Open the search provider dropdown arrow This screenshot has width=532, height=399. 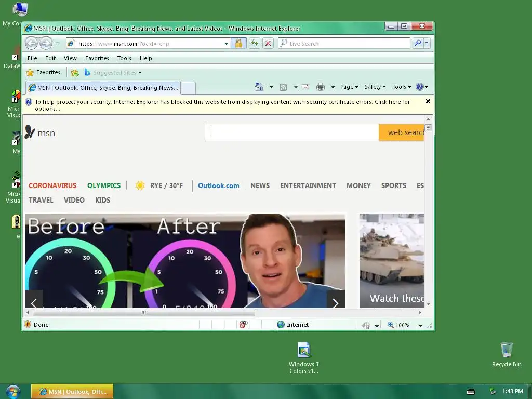click(427, 43)
